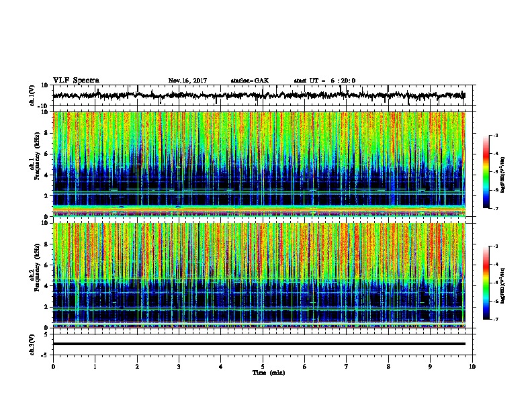Select the "start UT = 6:20:0" text

pos(324,81)
